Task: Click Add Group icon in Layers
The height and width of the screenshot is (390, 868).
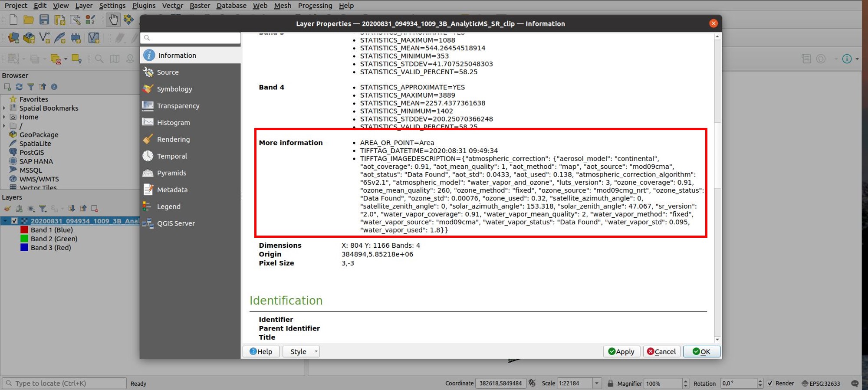Action: tap(19, 209)
